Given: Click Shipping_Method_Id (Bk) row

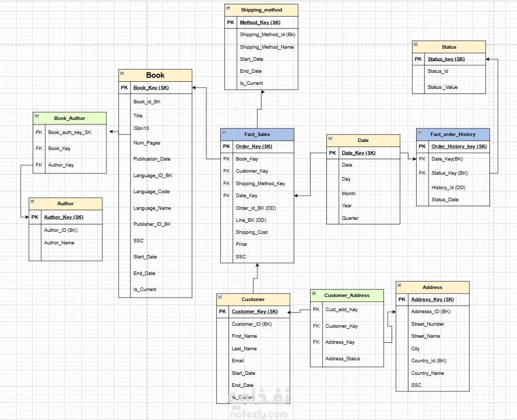Looking at the screenshot, I should click(261, 35).
